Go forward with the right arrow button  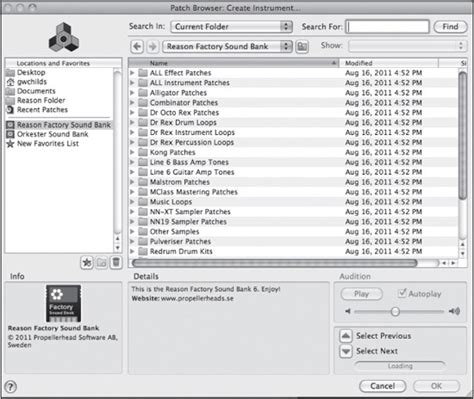[153, 46]
